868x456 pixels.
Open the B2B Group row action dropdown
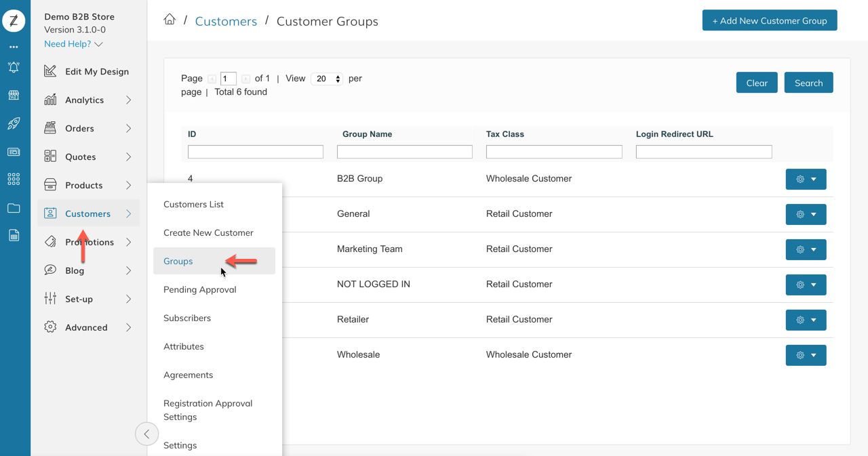[806, 180]
